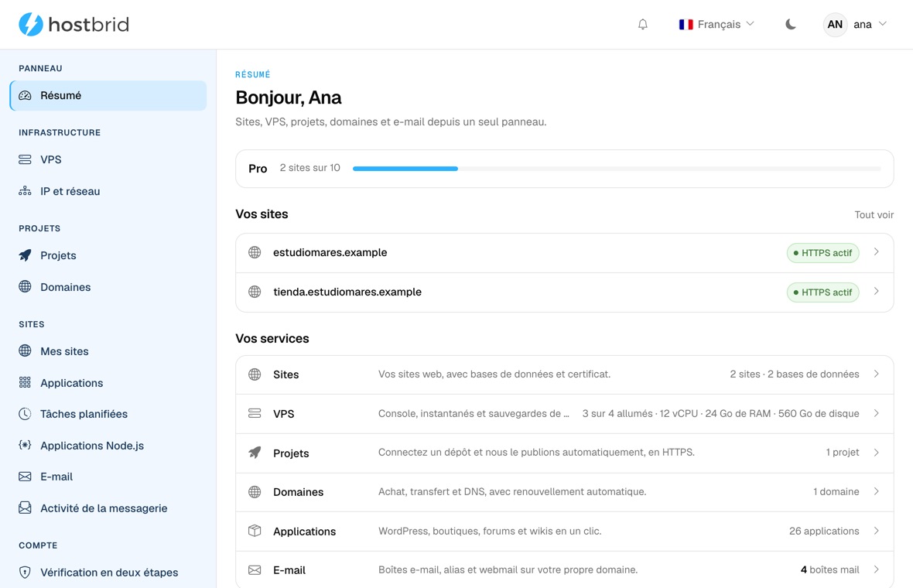Expand the ana account menu chevron

[883, 24]
